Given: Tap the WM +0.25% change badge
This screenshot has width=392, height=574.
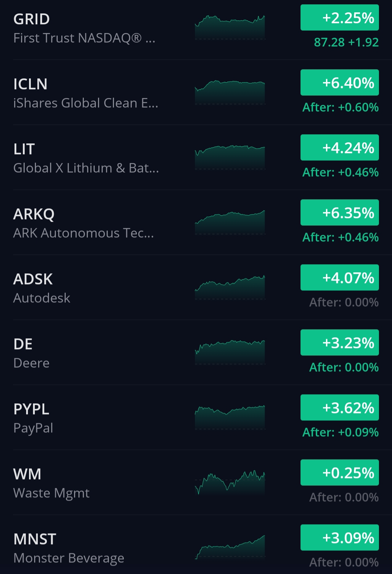Looking at the screenshot, I should pos(339,473).
